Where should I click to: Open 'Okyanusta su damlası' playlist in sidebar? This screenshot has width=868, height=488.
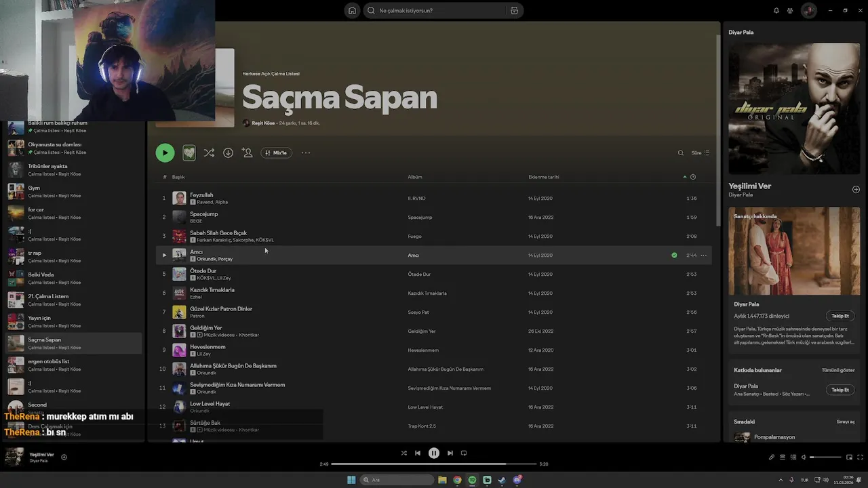point(73,148)
